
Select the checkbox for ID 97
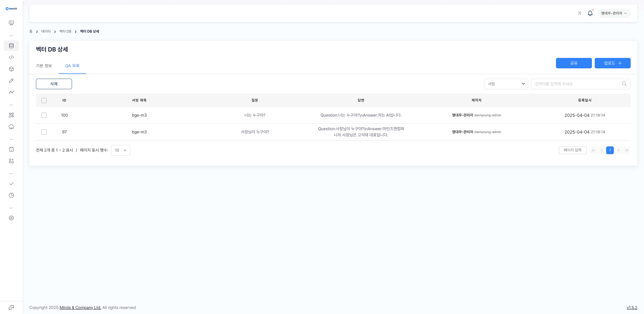coord(44,132)
